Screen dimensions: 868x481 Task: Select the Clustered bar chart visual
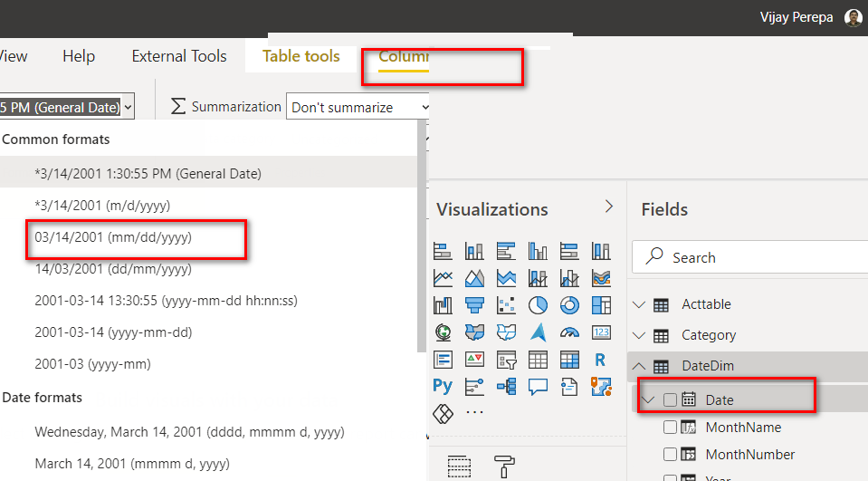506,251
